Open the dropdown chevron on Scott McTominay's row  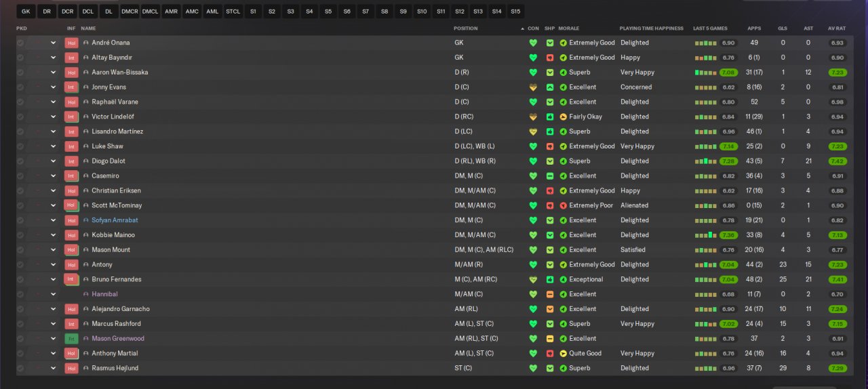53,205
